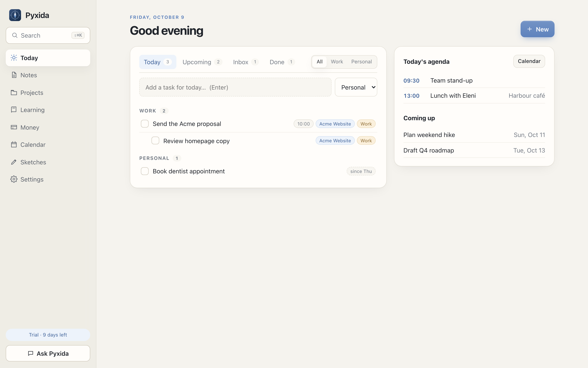
Task: Check off Book dentist appointment
Action: point(145,171)
